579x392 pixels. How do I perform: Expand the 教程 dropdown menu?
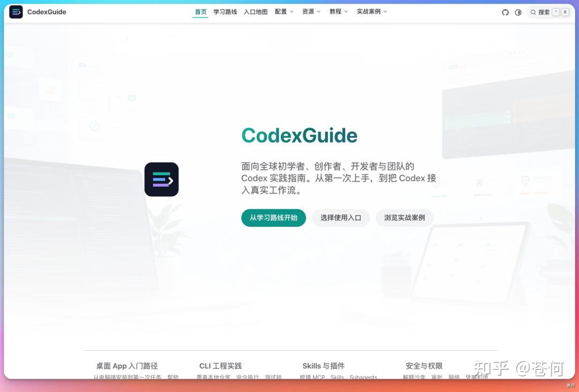point(339,12)
